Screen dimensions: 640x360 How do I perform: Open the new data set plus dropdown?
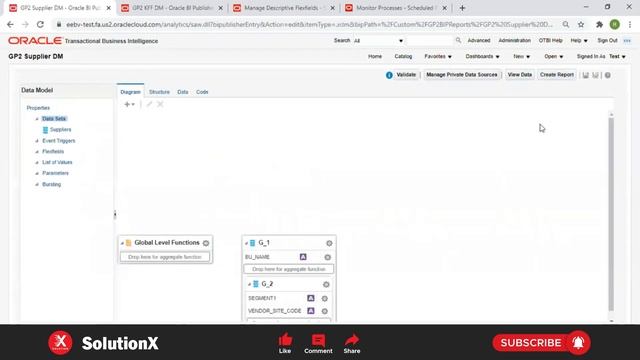coord(129,104)
